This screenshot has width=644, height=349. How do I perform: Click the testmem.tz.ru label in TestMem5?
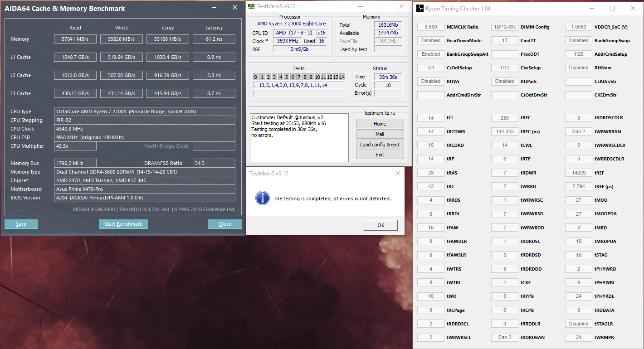coord(380,113)
